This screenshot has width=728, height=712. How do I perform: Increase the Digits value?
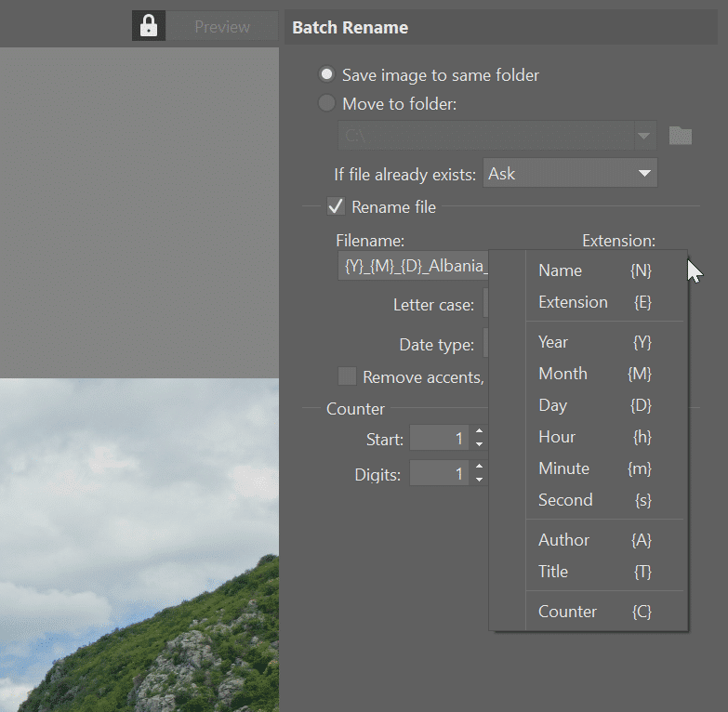(x=479, y=467)
